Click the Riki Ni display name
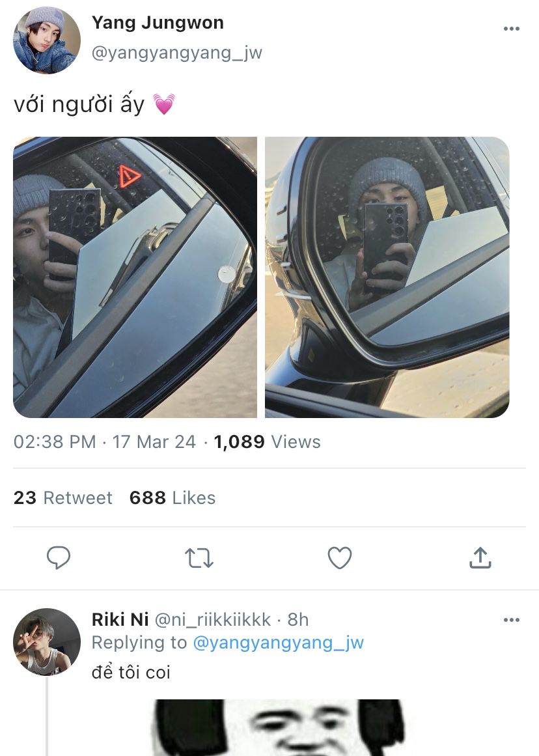The image size is (539, 756). [120, 619]
